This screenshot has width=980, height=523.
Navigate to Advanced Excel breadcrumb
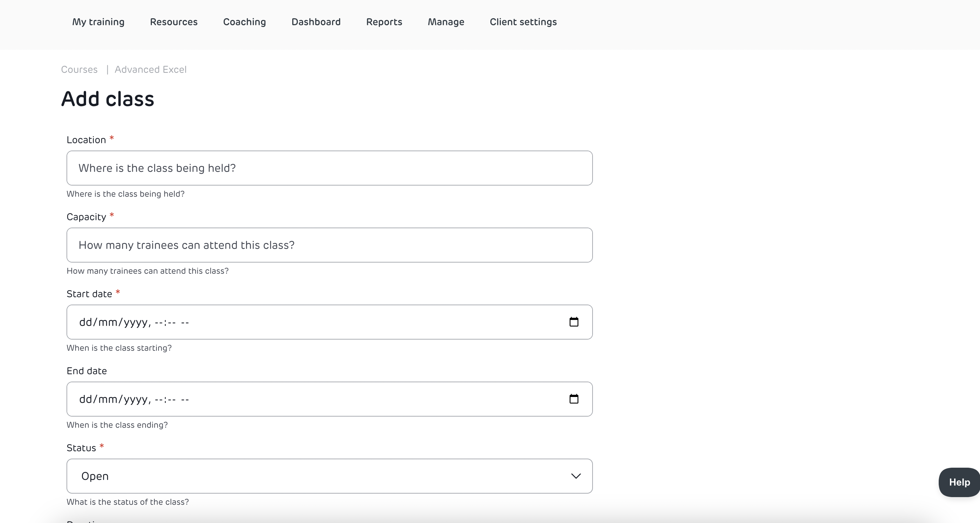pyautogui.click(x=150, y=70)
